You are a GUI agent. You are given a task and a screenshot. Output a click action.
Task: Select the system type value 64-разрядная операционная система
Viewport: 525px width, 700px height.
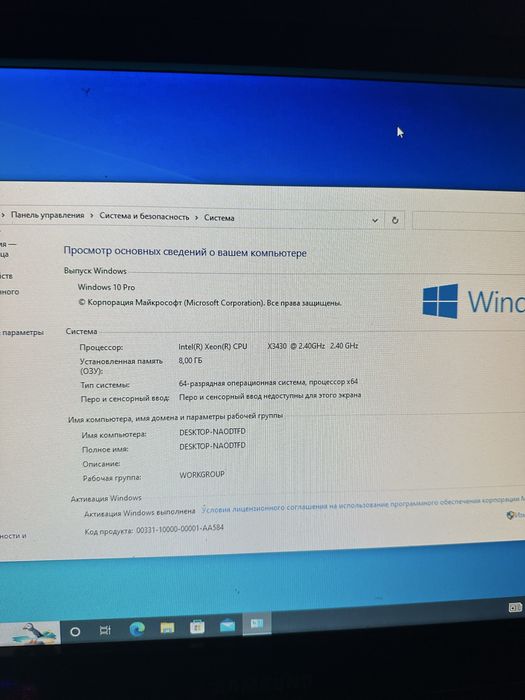coord(268,382)
